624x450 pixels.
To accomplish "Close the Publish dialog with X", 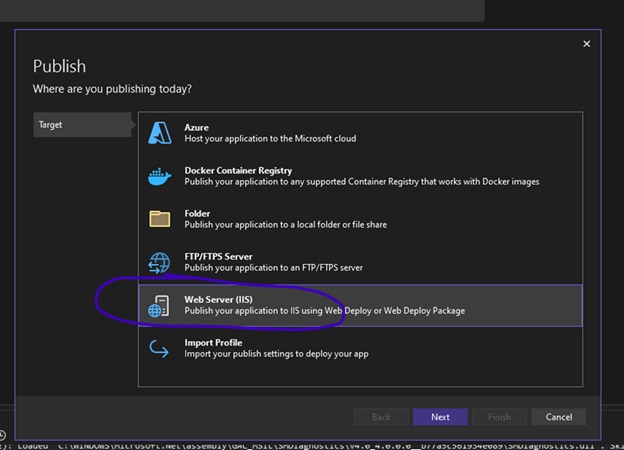I will [x=587, y=44].
